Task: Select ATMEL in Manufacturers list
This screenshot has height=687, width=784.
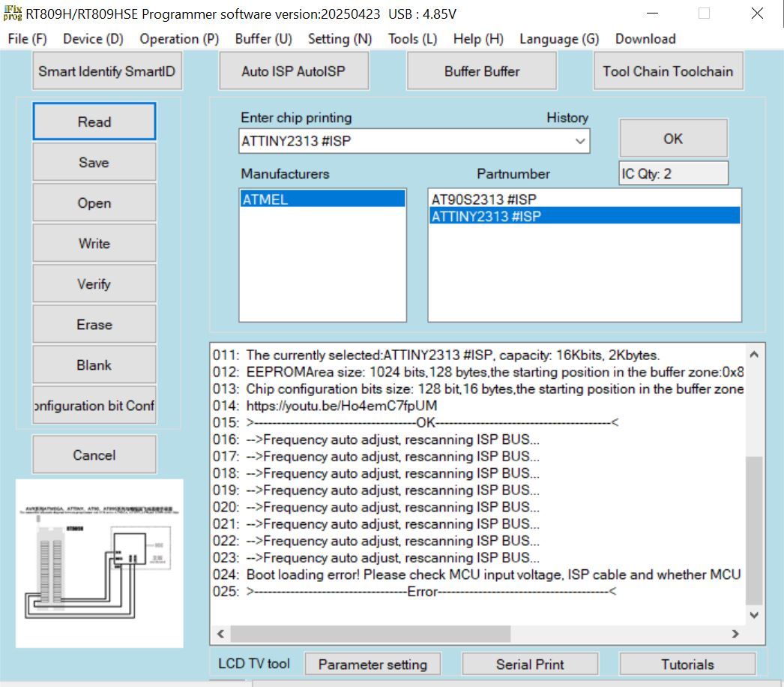Action: (322, 199)
